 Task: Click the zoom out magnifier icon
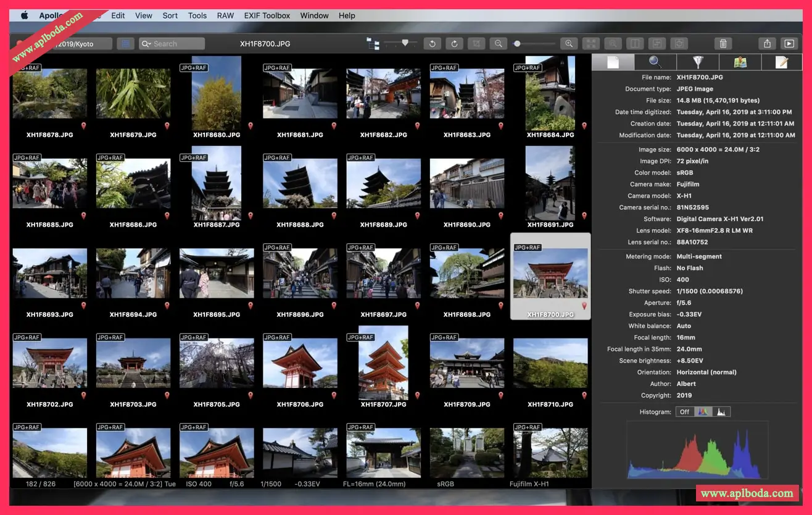pyautogui.click(x=497, y=44)
